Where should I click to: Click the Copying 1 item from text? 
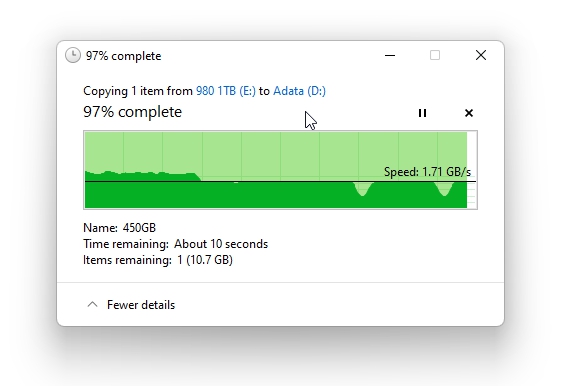tap(138, 91)
